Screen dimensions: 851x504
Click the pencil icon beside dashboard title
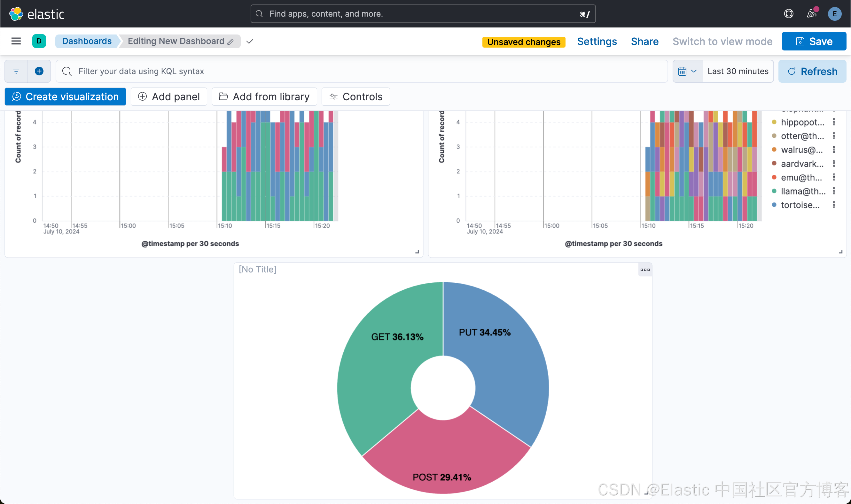230,42
